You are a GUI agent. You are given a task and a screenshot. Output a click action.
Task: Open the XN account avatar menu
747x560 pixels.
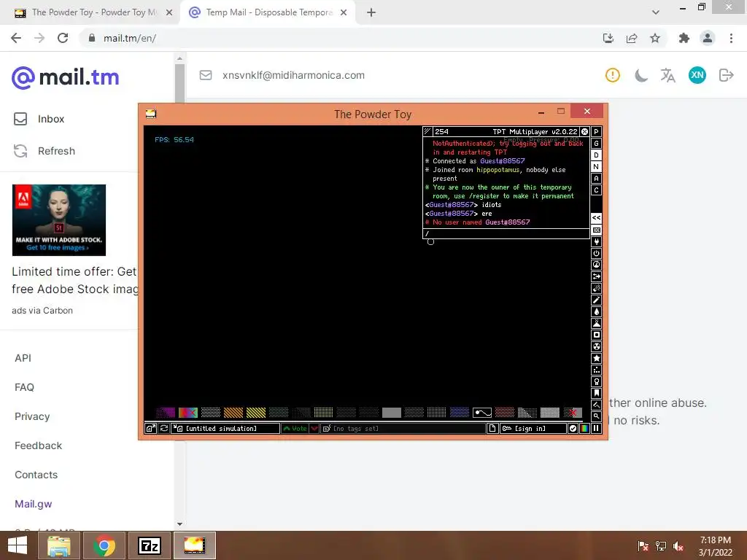tap(697, 75)
